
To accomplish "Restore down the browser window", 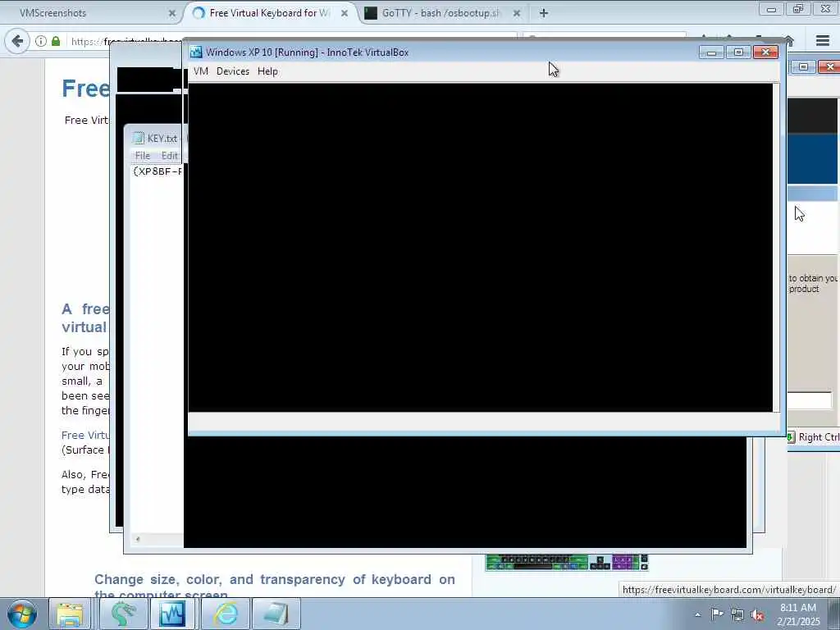I will [798, 8].
